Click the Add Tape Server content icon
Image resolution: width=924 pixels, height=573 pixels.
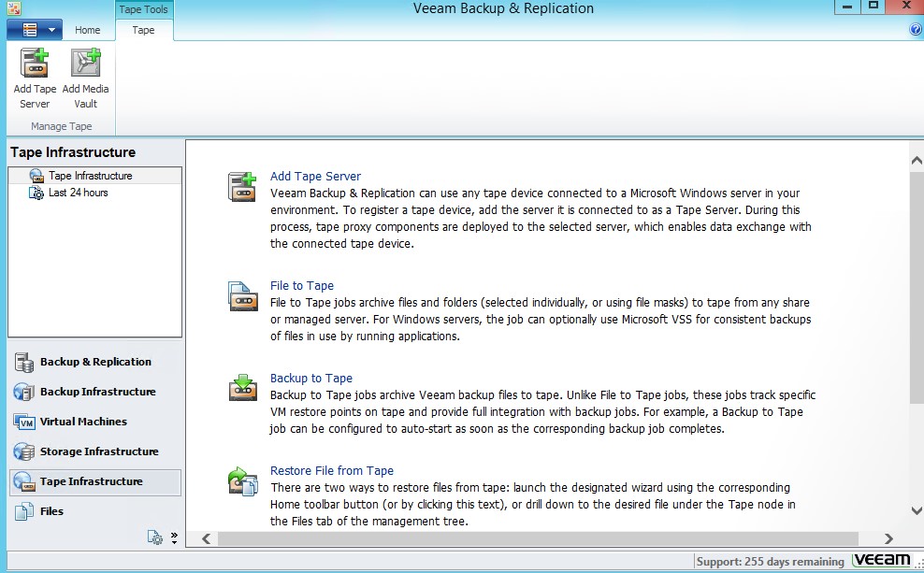[242, 187]
